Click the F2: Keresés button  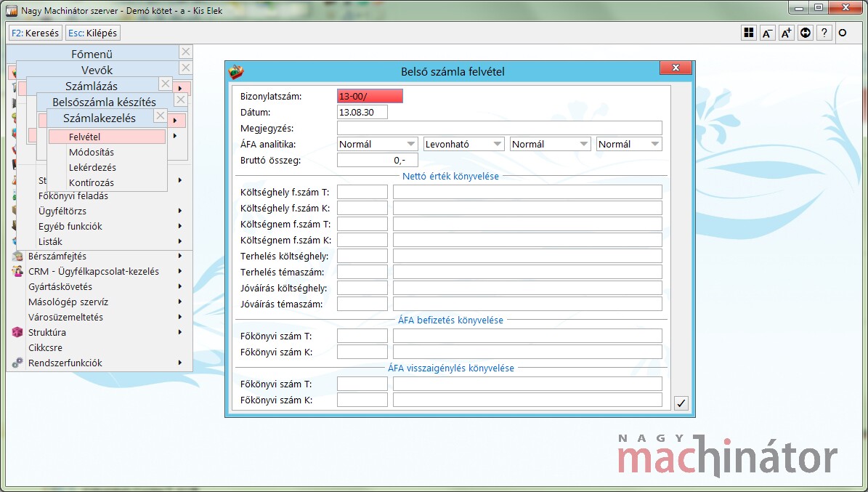(x=35, y=33)
